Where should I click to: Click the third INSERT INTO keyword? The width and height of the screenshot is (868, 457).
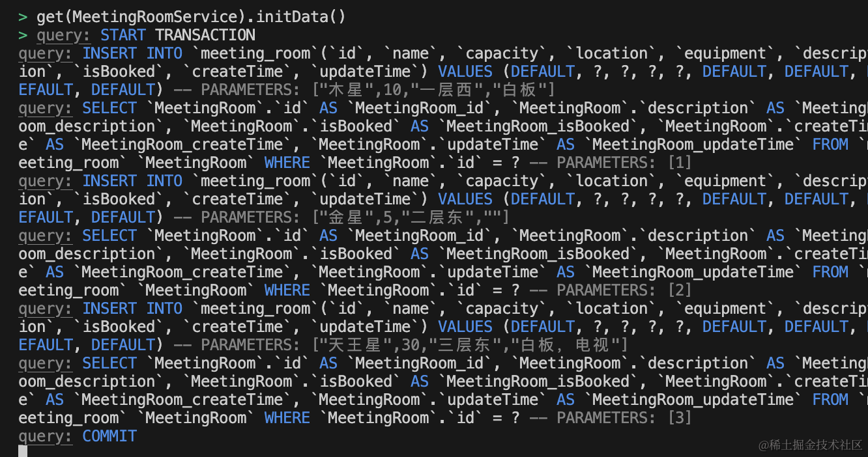point(132,309)
